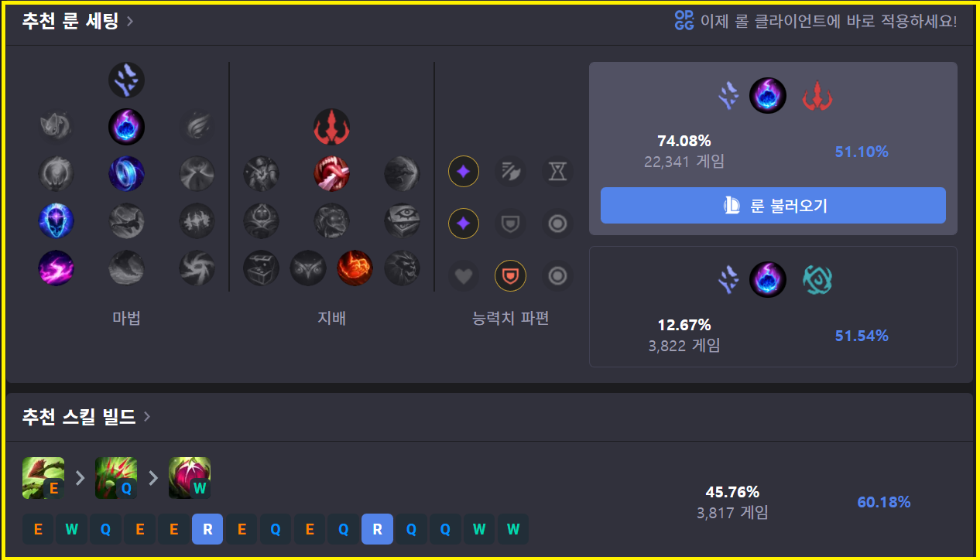980x560 pixels.
Task: Click the 22,341 게임 count
Action: tap(684, 162)
